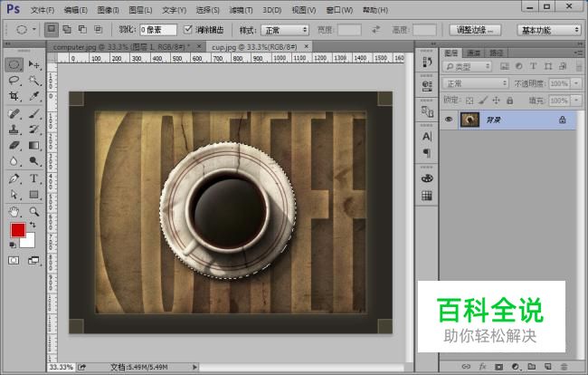Open the 基本功能 workspace dropdown

coord(549,30)
